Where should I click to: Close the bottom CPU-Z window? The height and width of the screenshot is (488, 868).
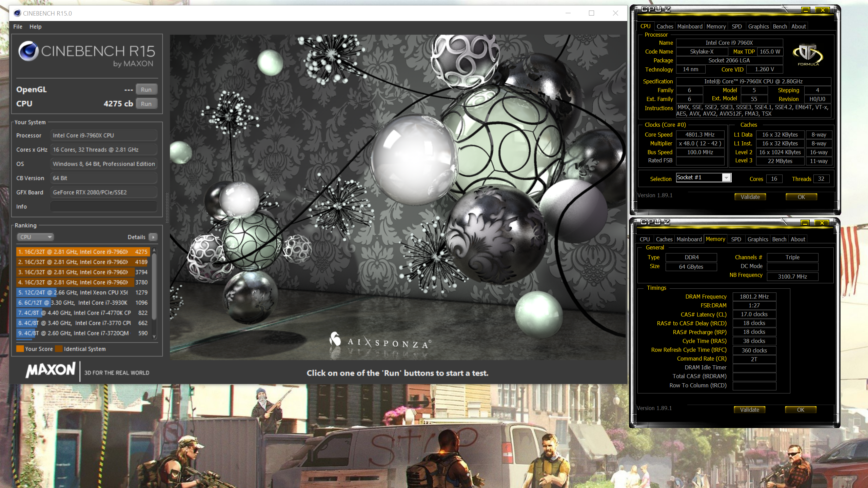[x=822, y=223]
